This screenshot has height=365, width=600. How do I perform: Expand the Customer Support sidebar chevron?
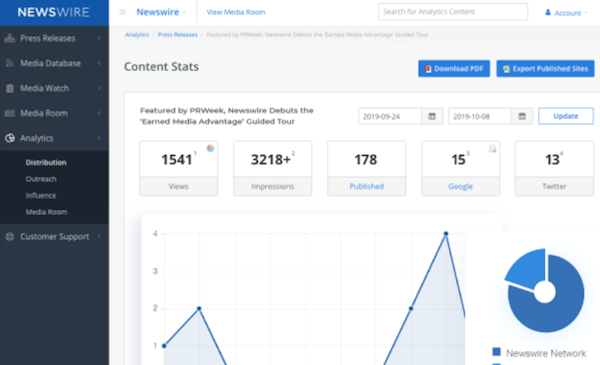click(99, 236)
